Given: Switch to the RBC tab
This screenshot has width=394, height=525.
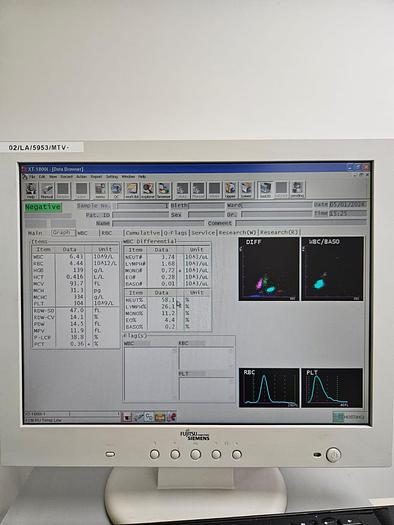Looking at the screenshot, I should tap(107, 233).
